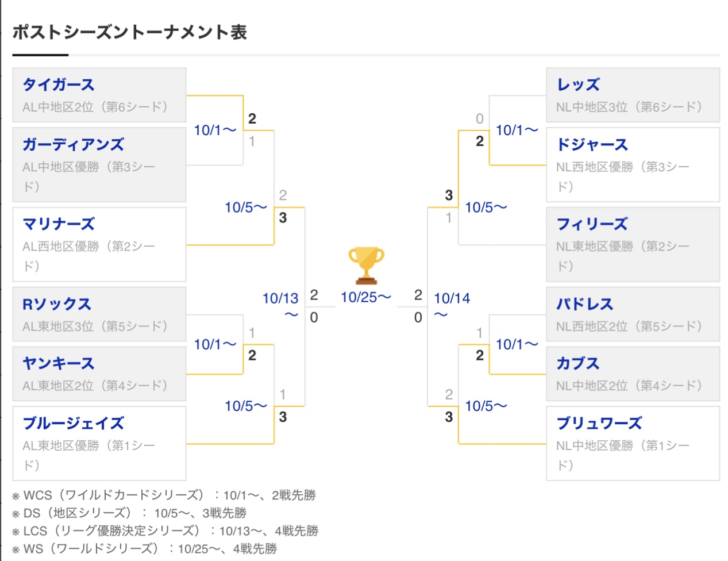
Task: Open the ドジャース team page
Action: 592,145
